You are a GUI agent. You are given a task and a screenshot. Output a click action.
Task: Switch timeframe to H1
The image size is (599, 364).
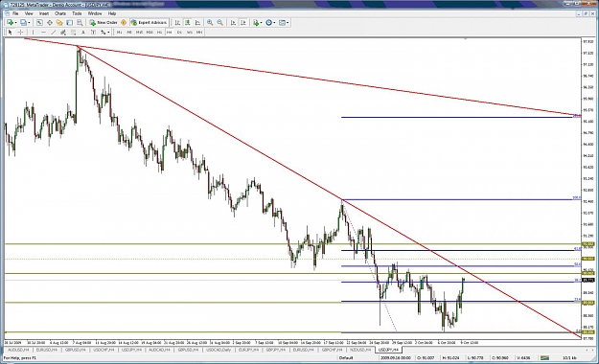160,32
